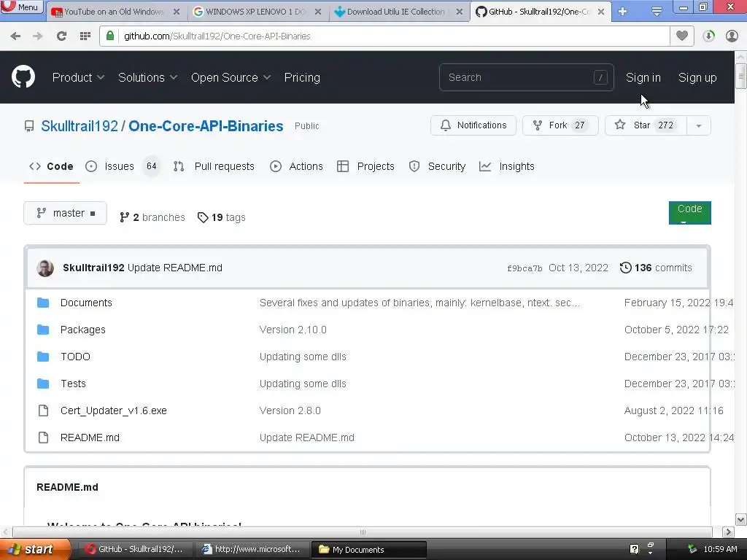Open commit hash f9bca7b
The image size is (747, 560).
click(525, 268)
